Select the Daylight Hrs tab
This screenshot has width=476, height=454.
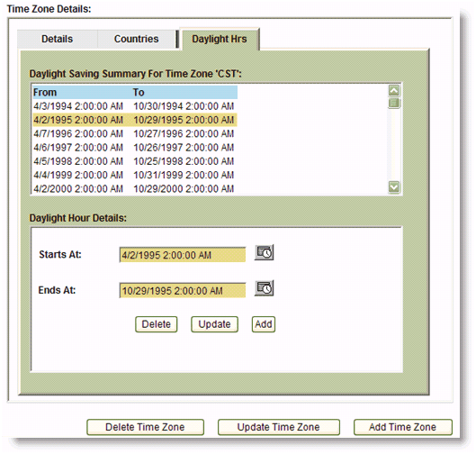point(220,39)
